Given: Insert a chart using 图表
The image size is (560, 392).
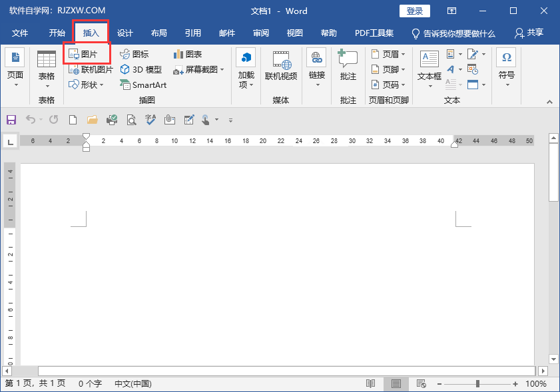Looking at the screenshot, I should (190, 53).
